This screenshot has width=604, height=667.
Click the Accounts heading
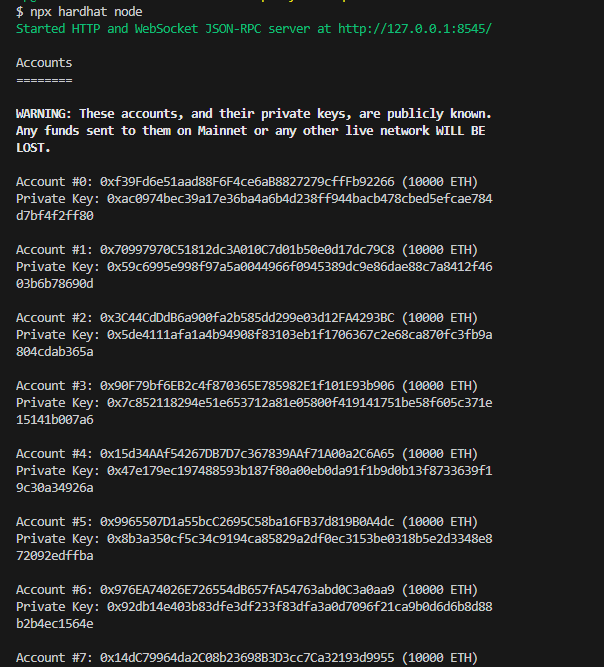(44, 62)
